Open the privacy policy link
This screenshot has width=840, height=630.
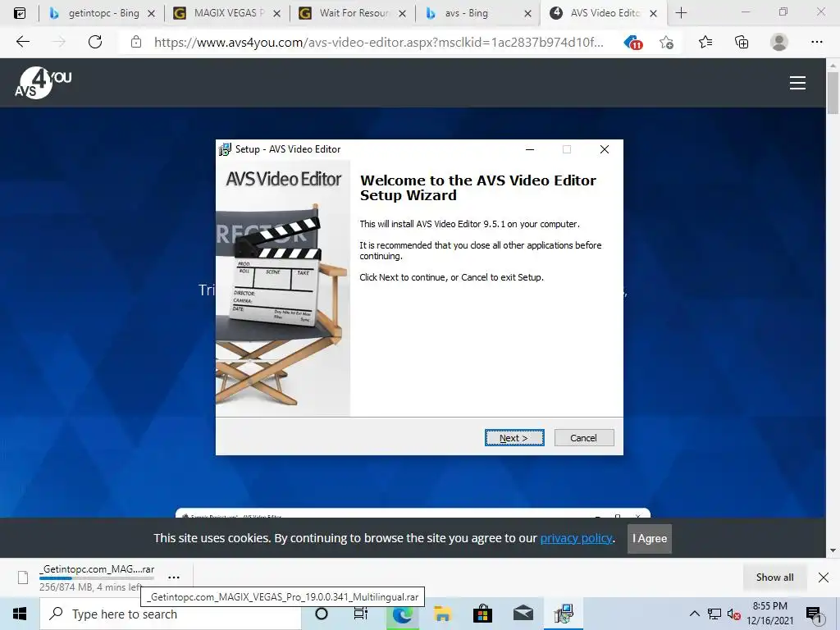click(576, 538)
